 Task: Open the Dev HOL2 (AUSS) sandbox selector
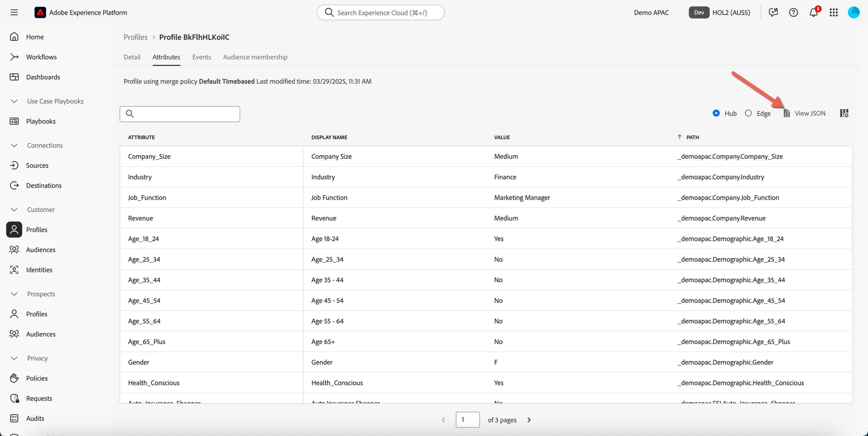coord(719,13)
